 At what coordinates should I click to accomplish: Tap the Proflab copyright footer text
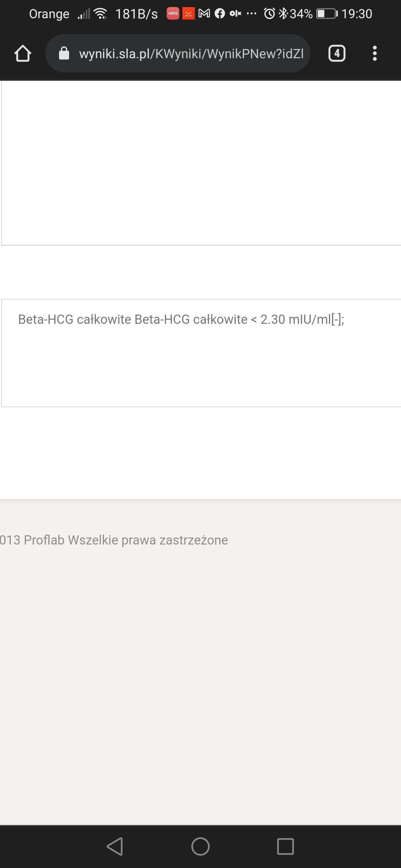click(114, 540)
